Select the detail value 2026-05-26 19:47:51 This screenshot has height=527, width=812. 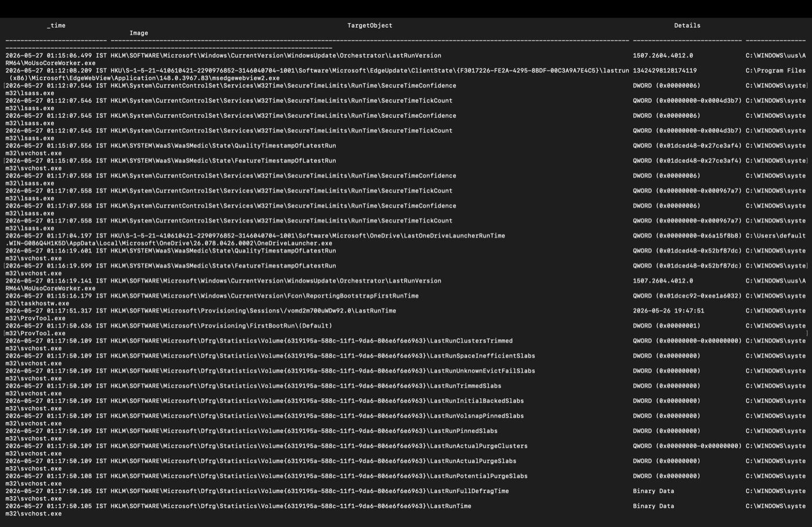click(668, 311)
